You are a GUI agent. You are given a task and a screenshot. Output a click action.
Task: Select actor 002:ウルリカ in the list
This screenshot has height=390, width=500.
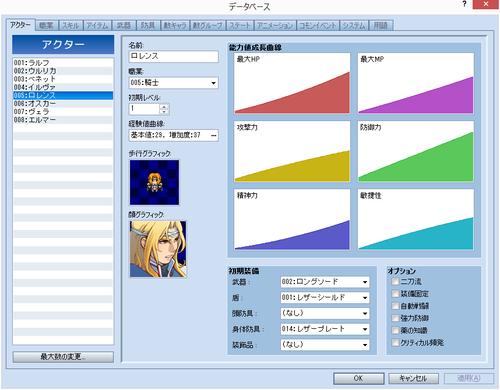63,71
